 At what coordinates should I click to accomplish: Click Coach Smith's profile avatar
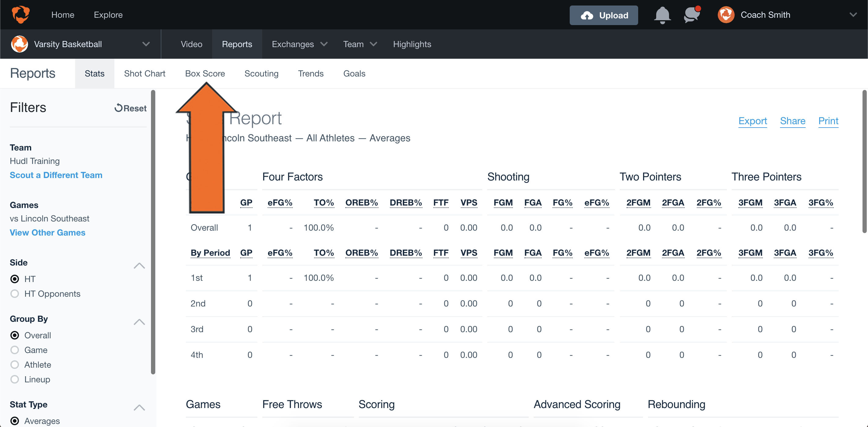coord(726,14)
